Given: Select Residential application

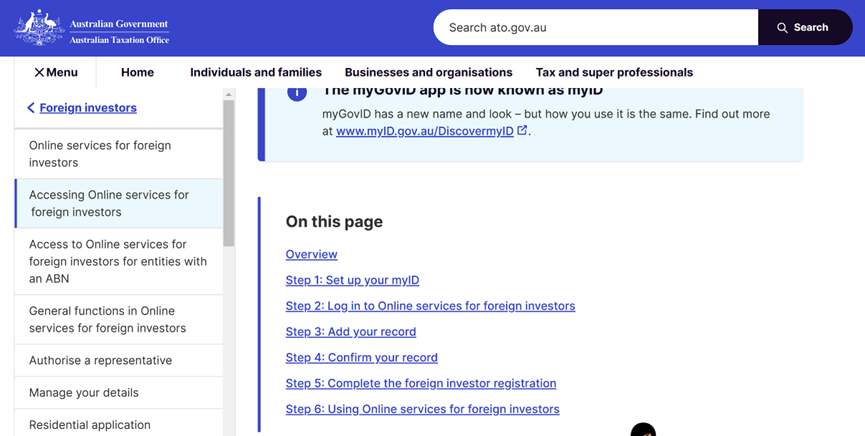Looking at the screenshot, I should pos(119,424).
